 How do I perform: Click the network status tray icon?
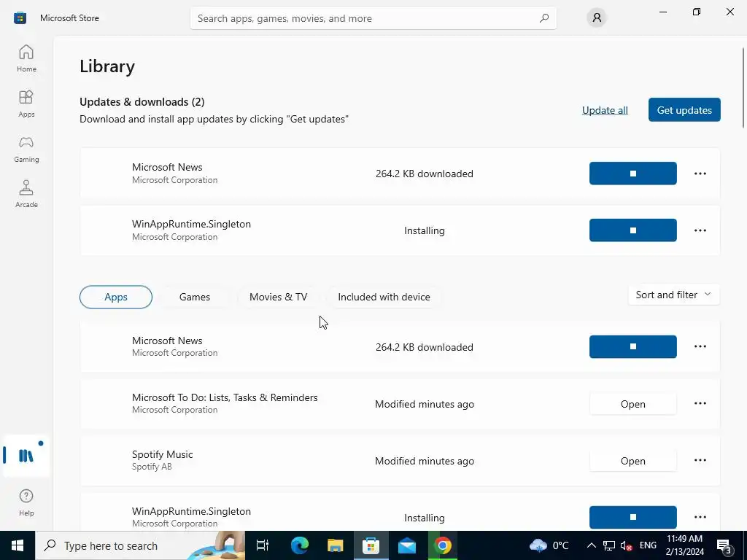coord(609,545)
